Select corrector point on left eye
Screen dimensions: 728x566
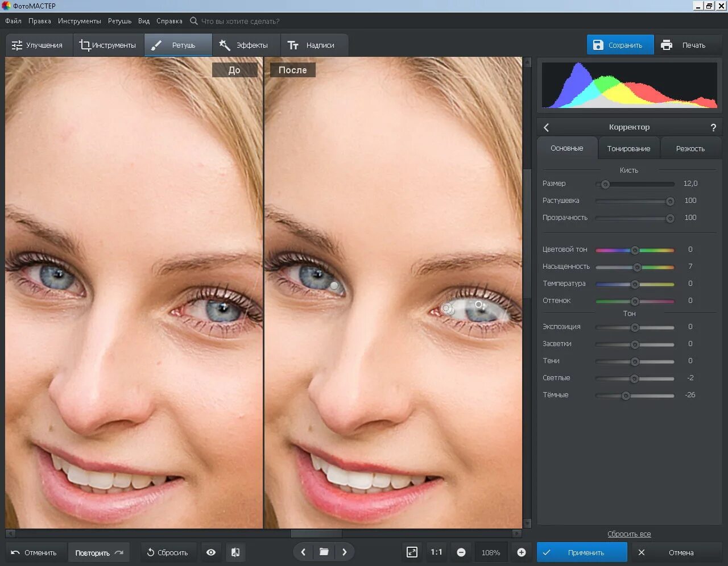[334, 286]
